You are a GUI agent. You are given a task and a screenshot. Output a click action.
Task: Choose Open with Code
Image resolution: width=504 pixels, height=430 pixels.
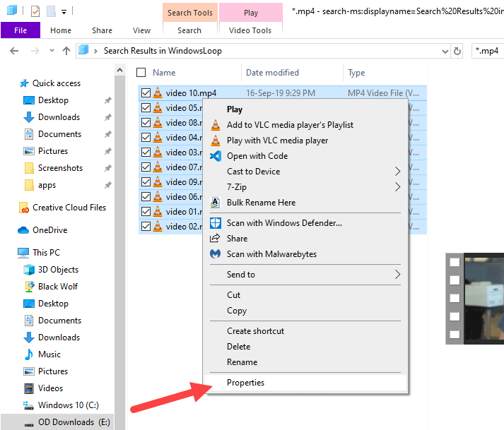point(305,156)
